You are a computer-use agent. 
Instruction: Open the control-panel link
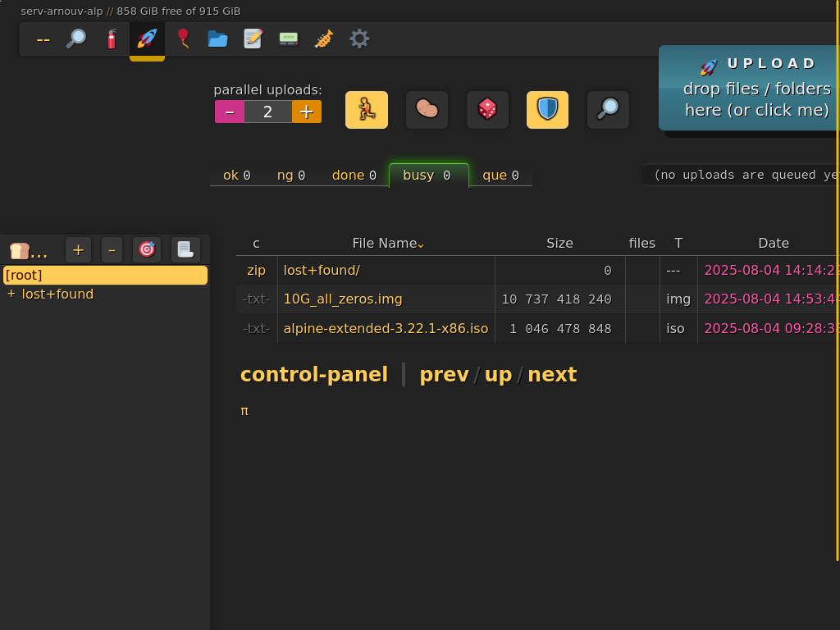click(x=313, y=375)
